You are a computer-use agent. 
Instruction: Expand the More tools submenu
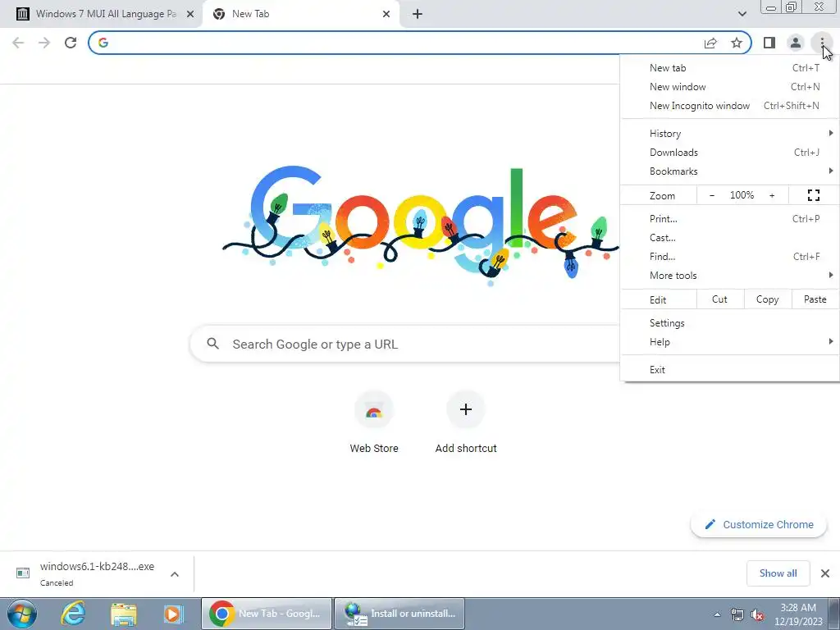tap(729, 275)
